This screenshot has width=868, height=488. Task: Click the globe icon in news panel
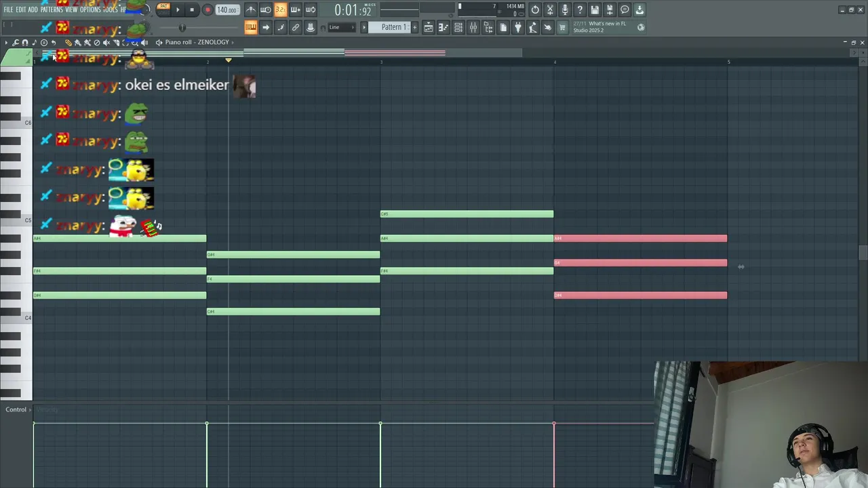(x=641, y=27)
